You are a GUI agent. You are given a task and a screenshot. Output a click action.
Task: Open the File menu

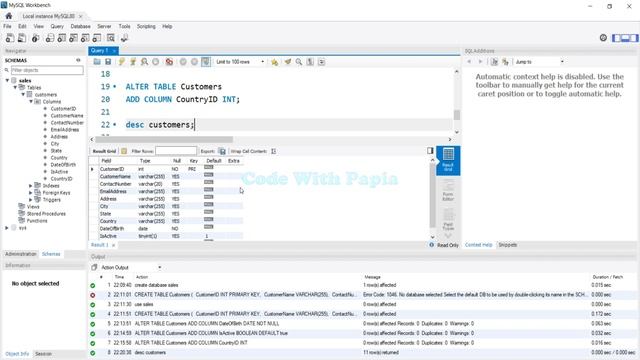tap(7, 26)
